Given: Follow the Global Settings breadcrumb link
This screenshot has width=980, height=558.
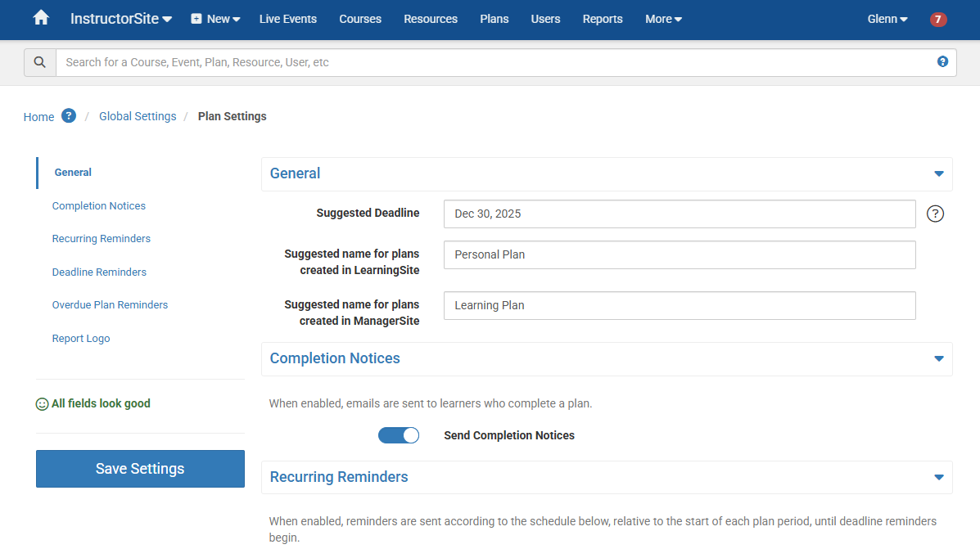Looking at the screenshot, I should click(138, 116).
